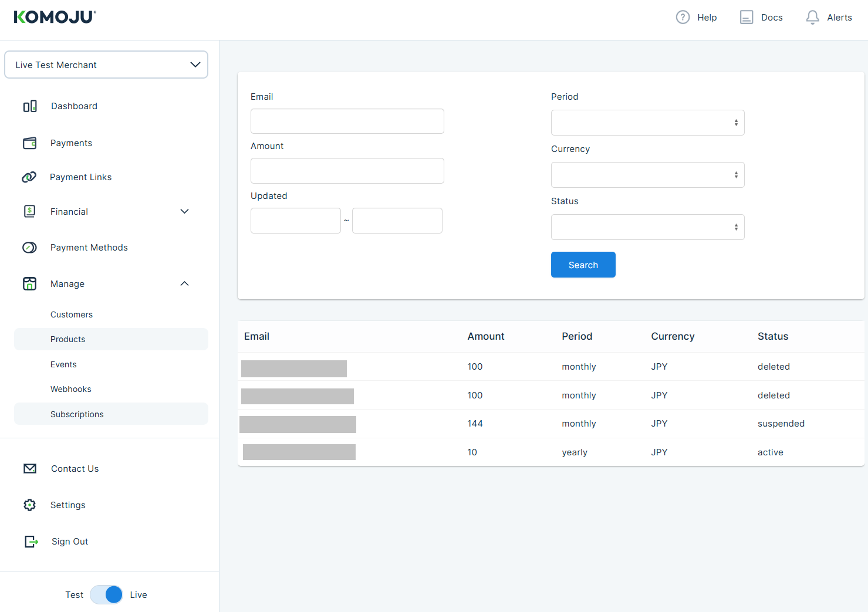Open Help via question mark icon
The image size is (868, 612).
click(683, 17)
